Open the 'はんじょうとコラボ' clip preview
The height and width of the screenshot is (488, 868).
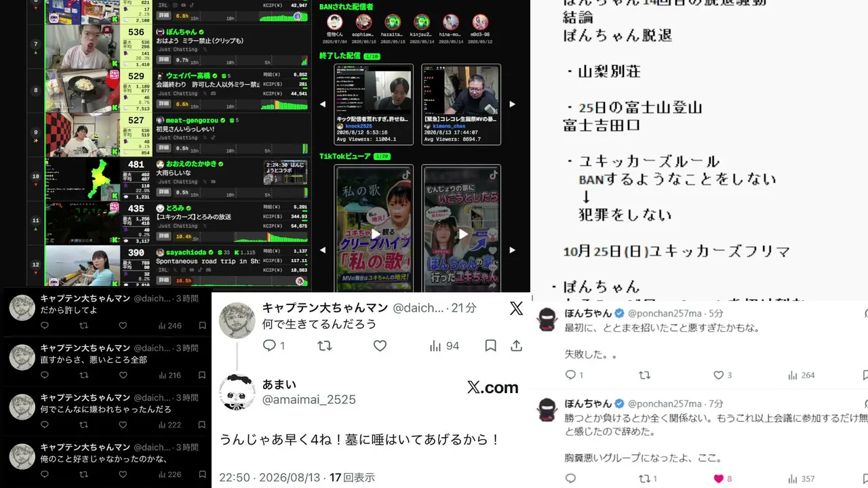pyautogui.click(x=285, y=172)
